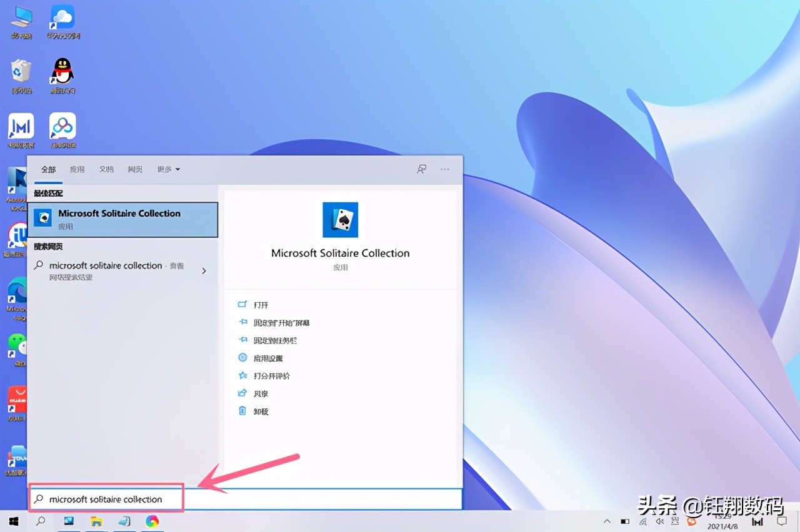
Task: Expand the web result with its right chevron
Action: pos(204,271)
